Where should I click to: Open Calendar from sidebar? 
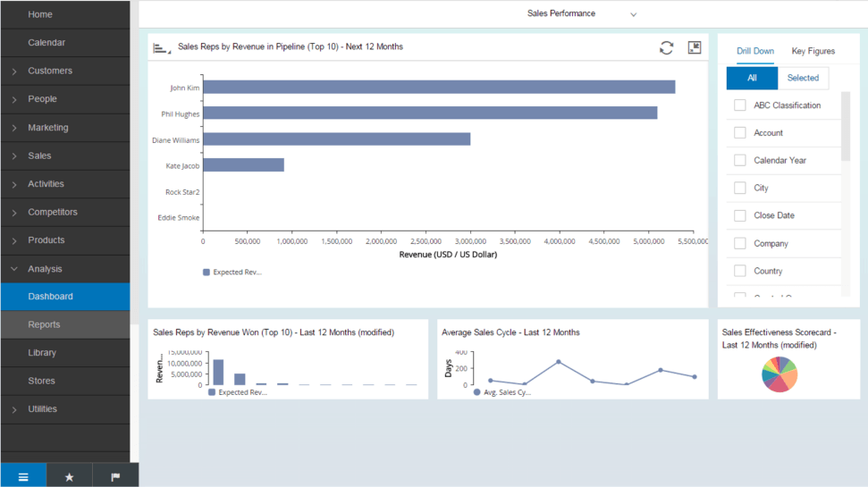(x=65, y=43)
